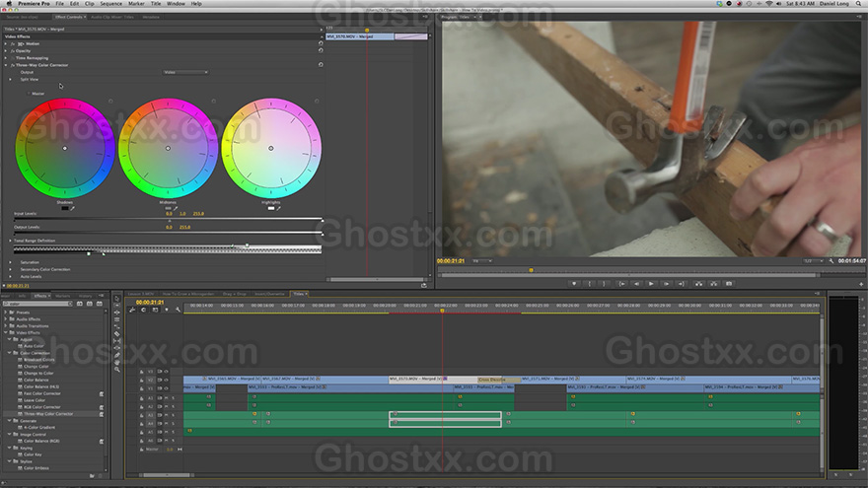
Task: Open timeline display settings wrench
Action: coord(178,310)
